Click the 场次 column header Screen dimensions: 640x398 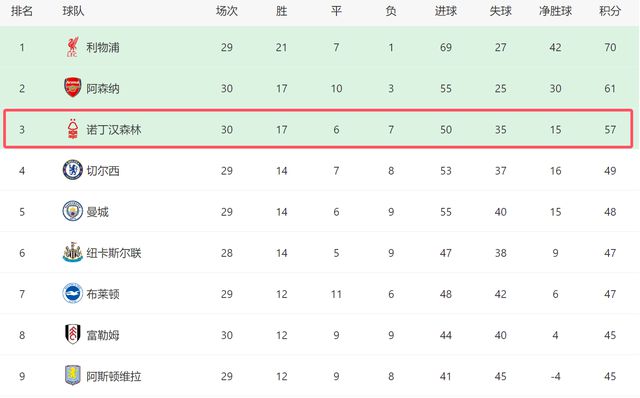[227, 11]
